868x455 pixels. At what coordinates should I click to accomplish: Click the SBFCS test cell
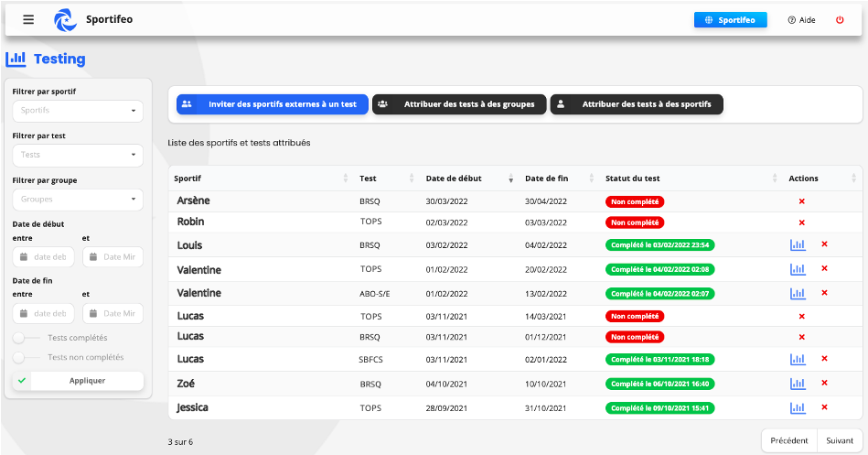(x=371, y=360)
